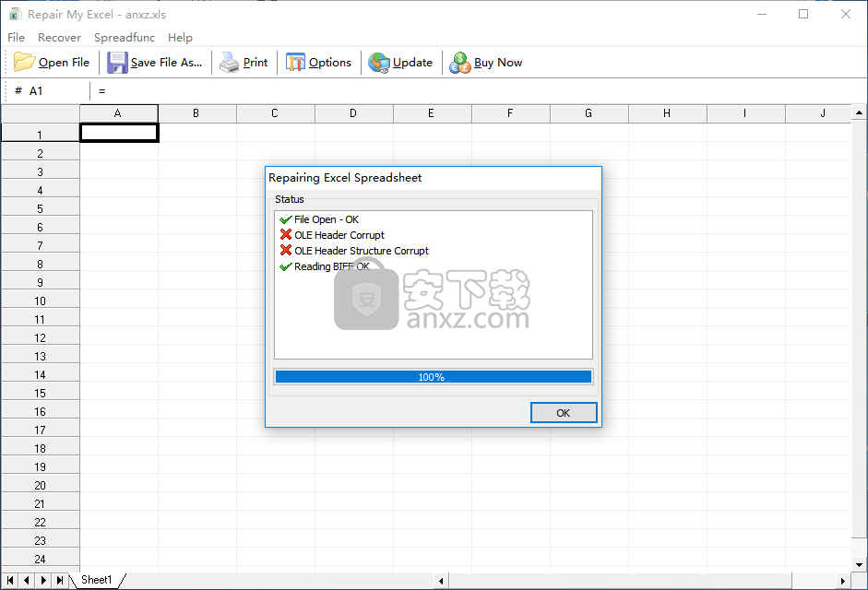Select cell A1 in the grid
868x590 pixels.
click(x=120, y=133)
